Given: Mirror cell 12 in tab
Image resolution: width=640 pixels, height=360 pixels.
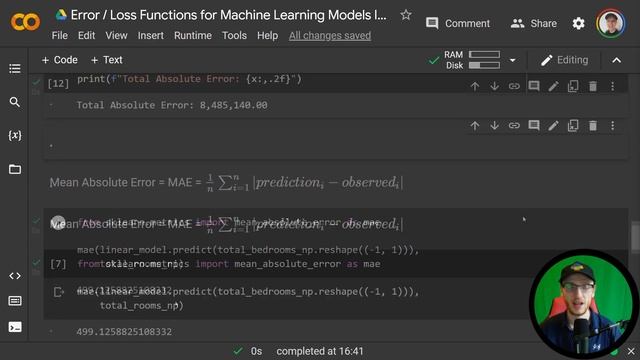Looking at the screenshot, I should [x=573, y=86].
